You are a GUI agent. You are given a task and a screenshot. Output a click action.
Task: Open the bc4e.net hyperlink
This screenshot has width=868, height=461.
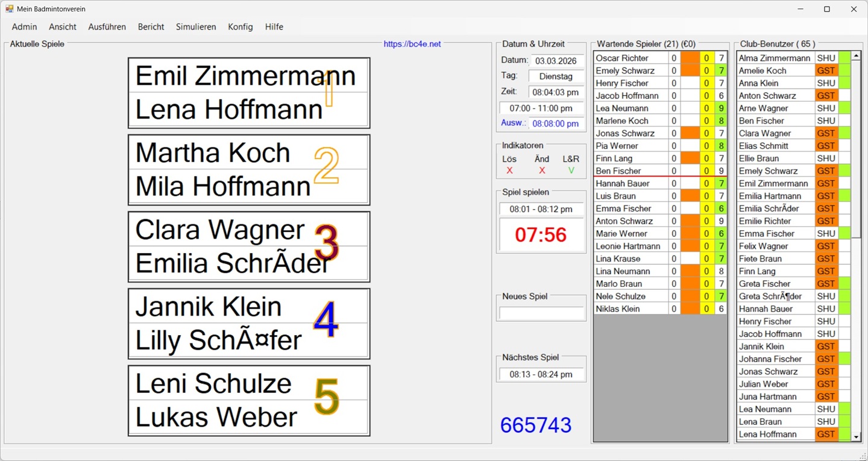[x=412, y=44]
